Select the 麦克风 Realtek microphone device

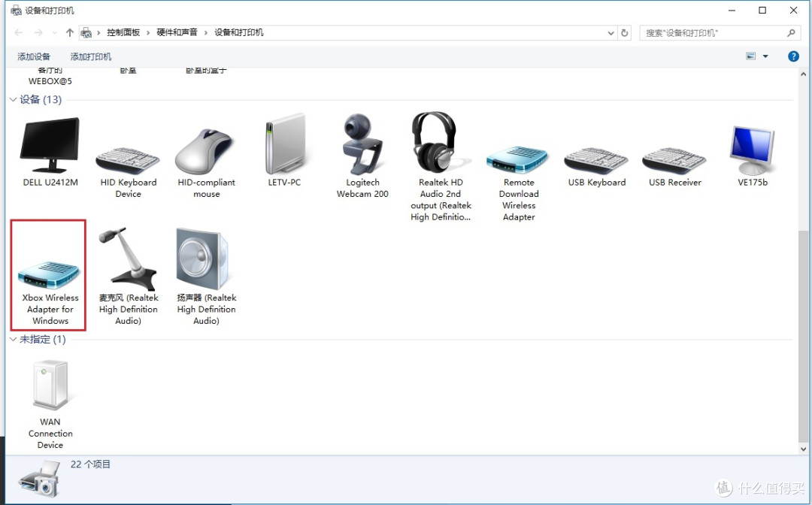pyautogui.click(x=128, y=277)
